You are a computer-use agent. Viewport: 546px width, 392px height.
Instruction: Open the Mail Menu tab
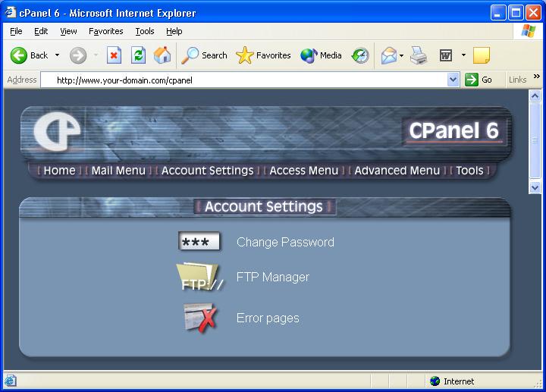tap(118, 171)
